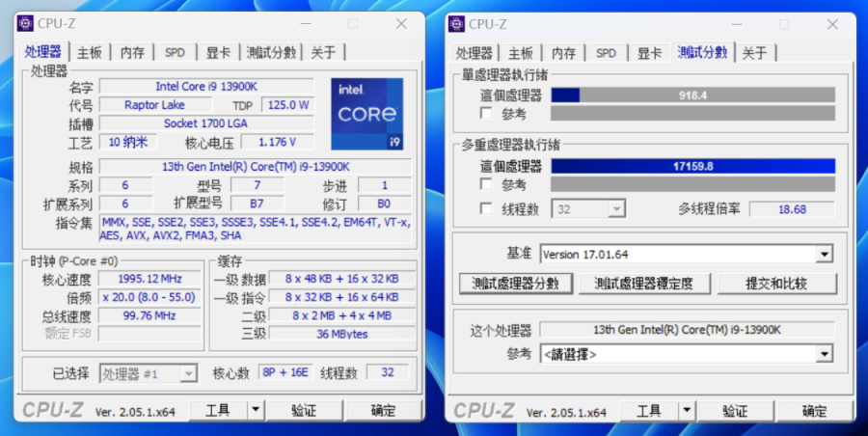
Task: Click multi-thread score bar showing 17159.8
Action: coord(693,166)
